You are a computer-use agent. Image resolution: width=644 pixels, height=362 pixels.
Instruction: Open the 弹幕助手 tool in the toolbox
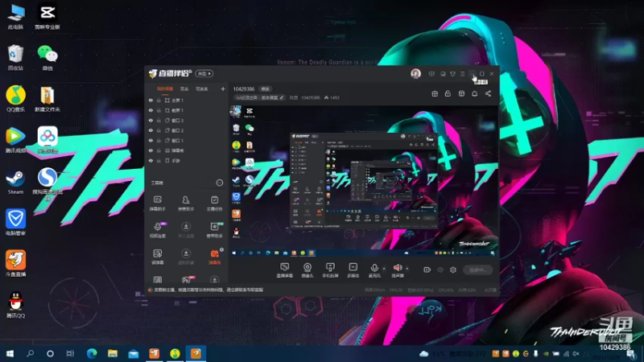157,204
